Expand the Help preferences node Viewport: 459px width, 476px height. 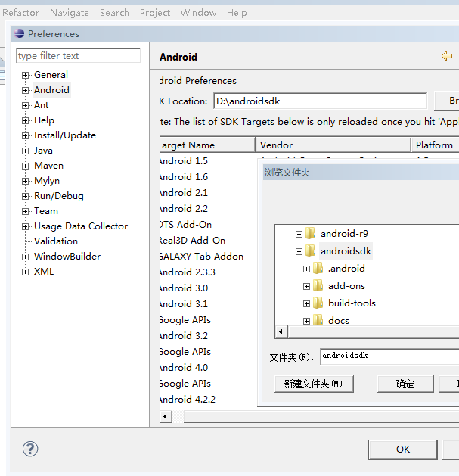coord(25,120)
